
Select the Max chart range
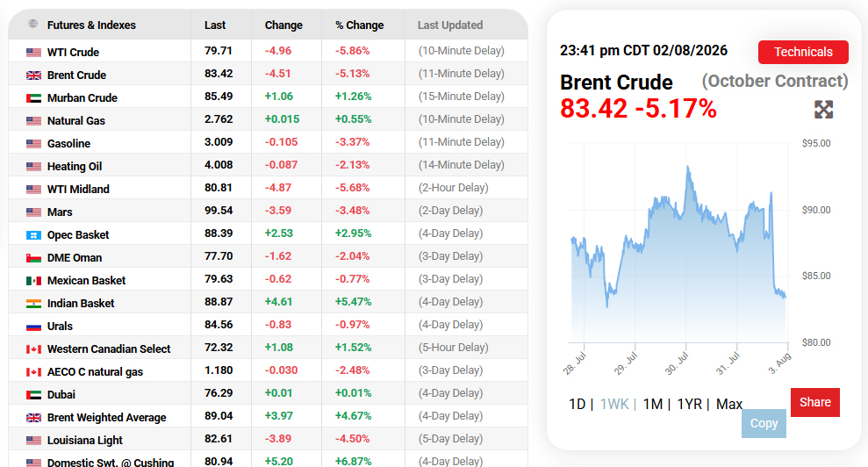pyautogui.click(x=729, y=404)
